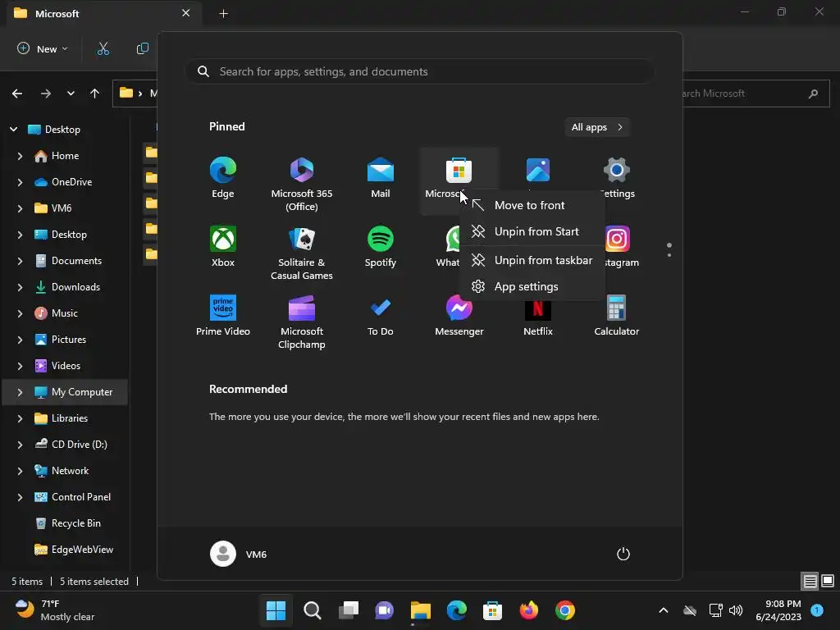Screen dimensions: 840x630
Task: Open taskbar Search magnifier
Action: coord(313,610)
